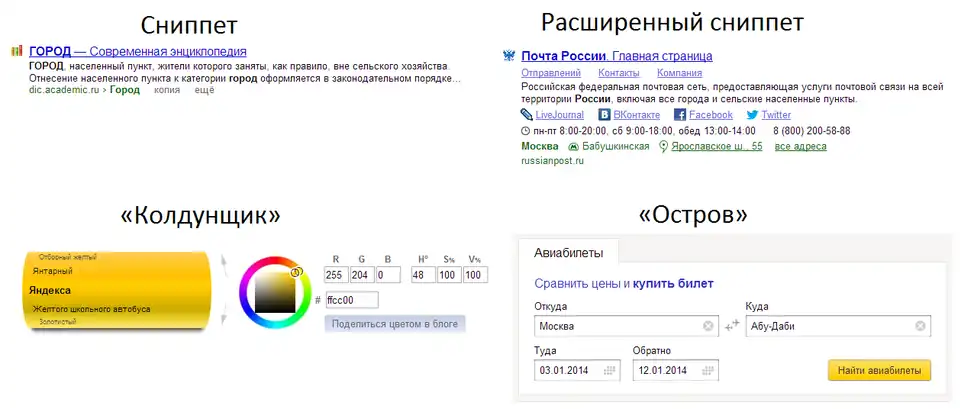Viewport: 960px width, 409px height.
Task: Click the Facebook logo icon
Action: (679, 115)
